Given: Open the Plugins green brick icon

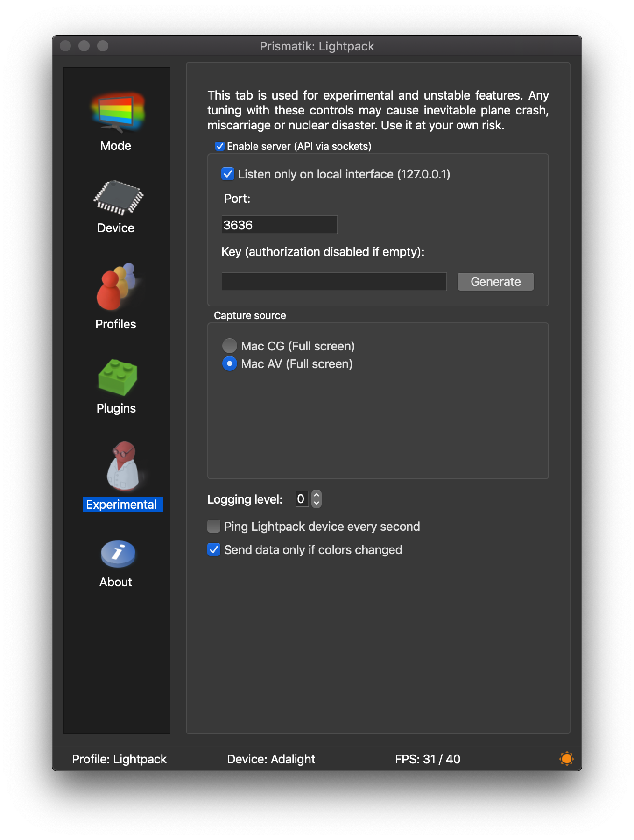Looking at the screenshot, I should 118,377.
